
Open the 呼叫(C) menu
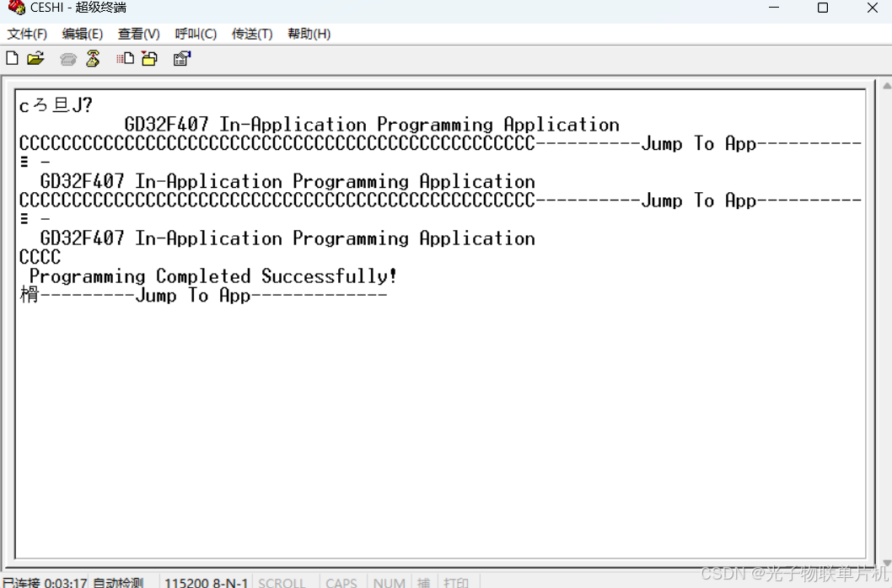coord(196,35)
